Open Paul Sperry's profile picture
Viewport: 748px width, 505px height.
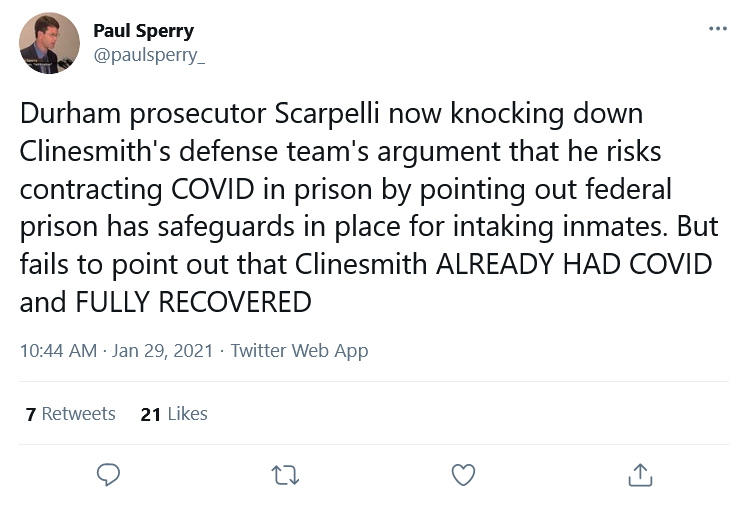point(50,43)
